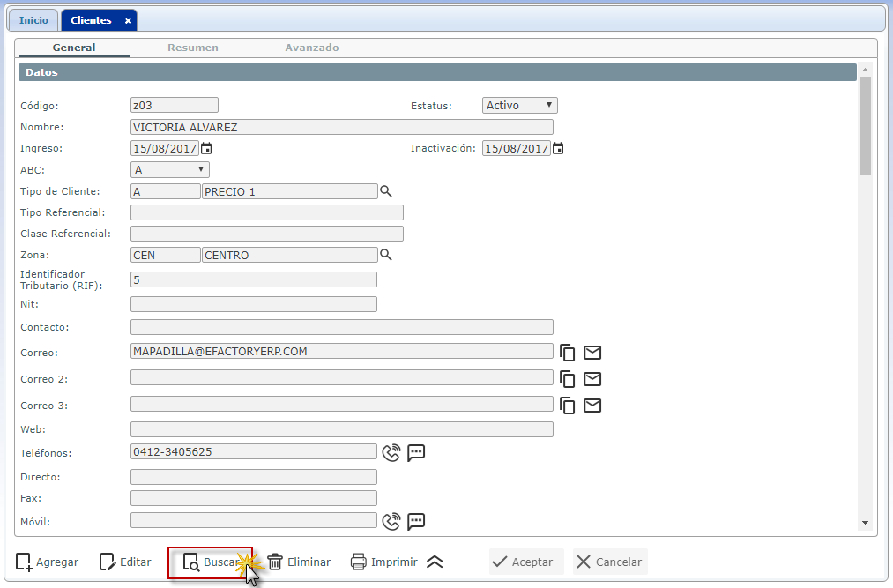Click search magnifier next to Tipo de Cliente
The width and height of the screenshot is (893, 588).
click(x=385, y=190)
